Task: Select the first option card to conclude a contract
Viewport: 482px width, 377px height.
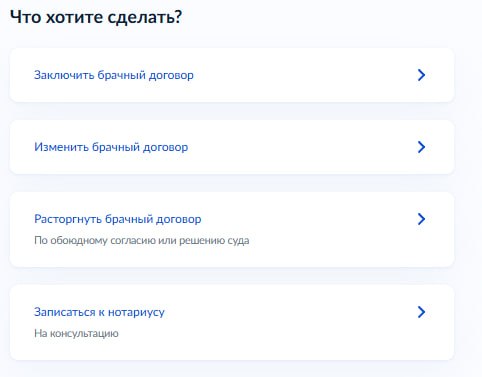Action: (x=232, y=75)
